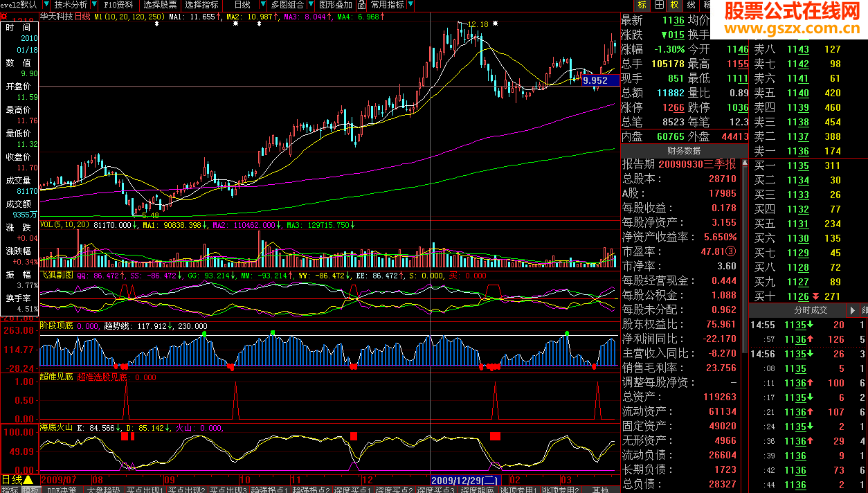The image size is (868, 493).
Task: Open the 常用指标 dropdown arrow
Action: 411,5
